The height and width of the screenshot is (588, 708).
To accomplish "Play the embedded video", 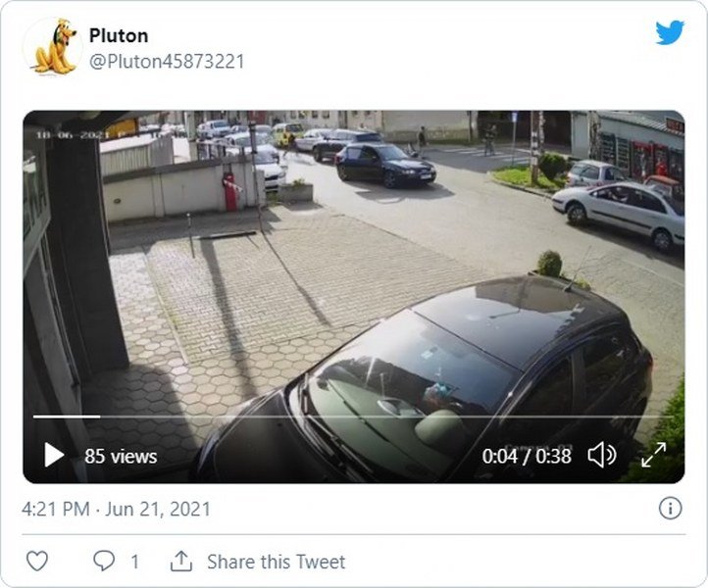I will 54,455.
